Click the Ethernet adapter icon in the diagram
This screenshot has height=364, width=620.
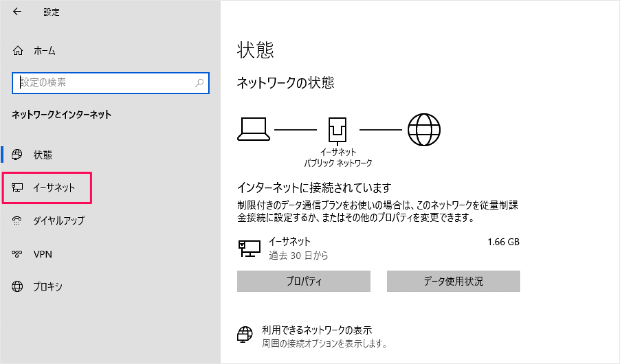point(337,128)
